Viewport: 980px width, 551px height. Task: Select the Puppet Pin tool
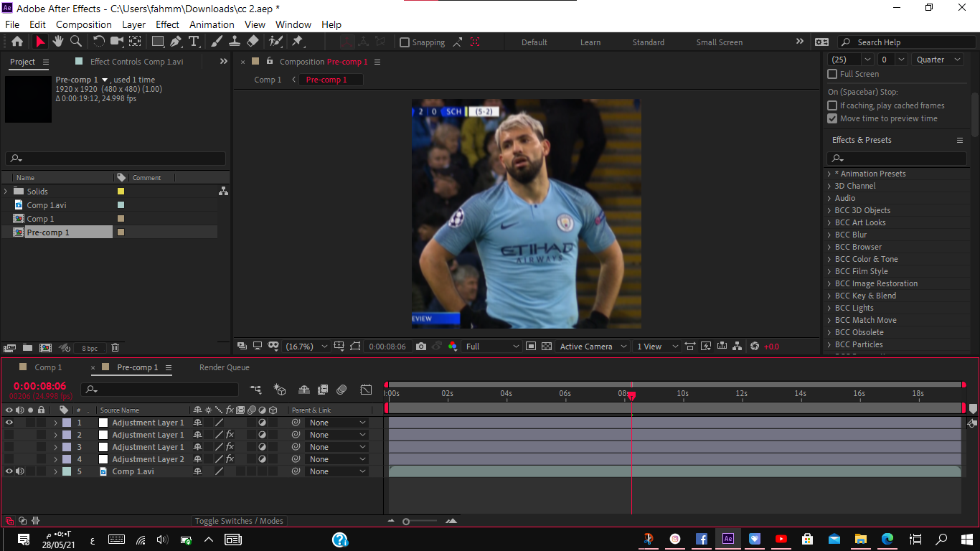(298, 42)
